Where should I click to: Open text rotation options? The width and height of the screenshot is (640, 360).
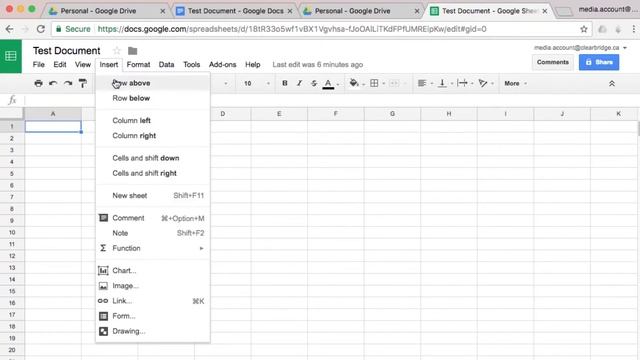coord(483,83)
